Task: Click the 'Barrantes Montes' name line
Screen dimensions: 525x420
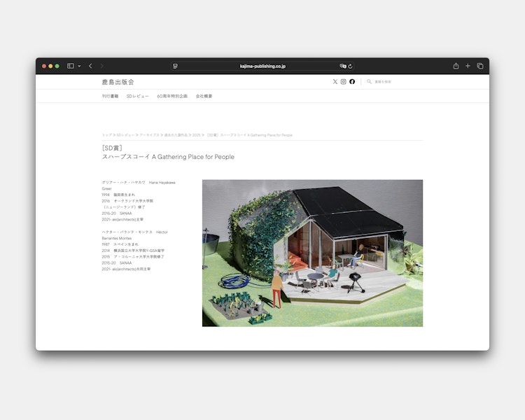Action: [x=116, y=238]
